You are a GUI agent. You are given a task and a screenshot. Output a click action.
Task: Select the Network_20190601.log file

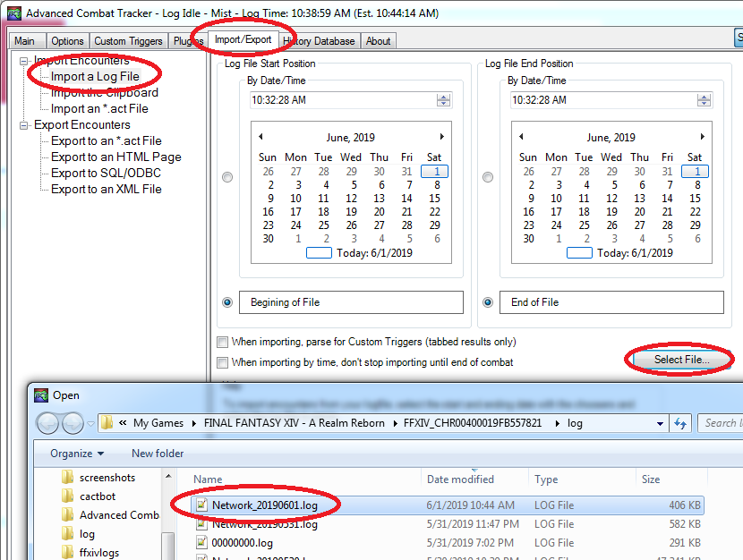[448, 505]
